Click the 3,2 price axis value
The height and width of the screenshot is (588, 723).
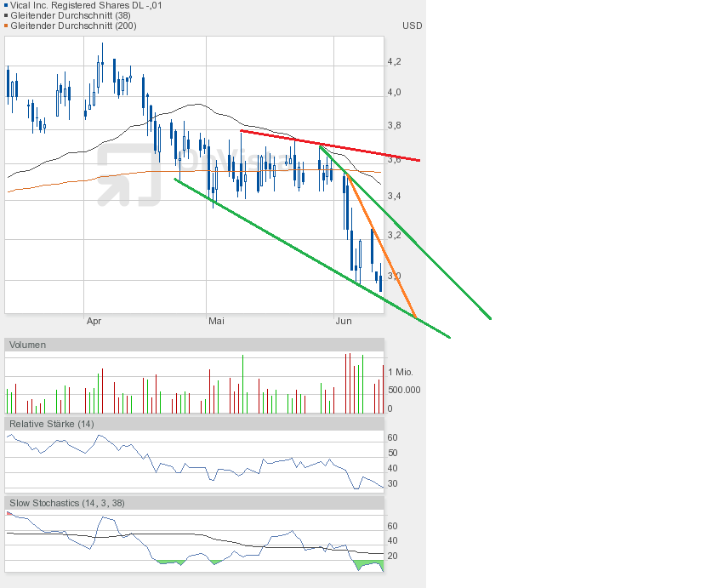(x=394, y=235)
